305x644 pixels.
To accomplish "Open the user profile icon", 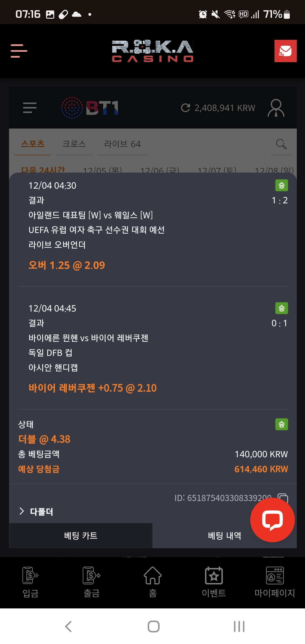I will [x=276, y=108].
